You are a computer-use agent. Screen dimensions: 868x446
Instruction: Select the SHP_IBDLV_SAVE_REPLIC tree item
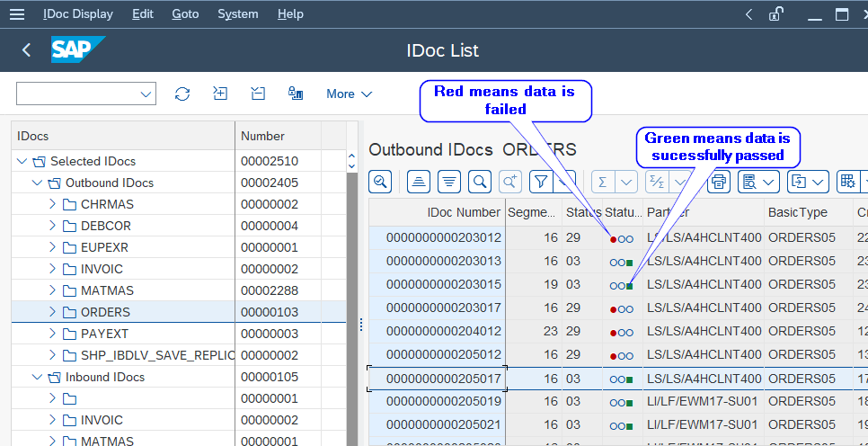pyautogui.click(x=157, y=355)
